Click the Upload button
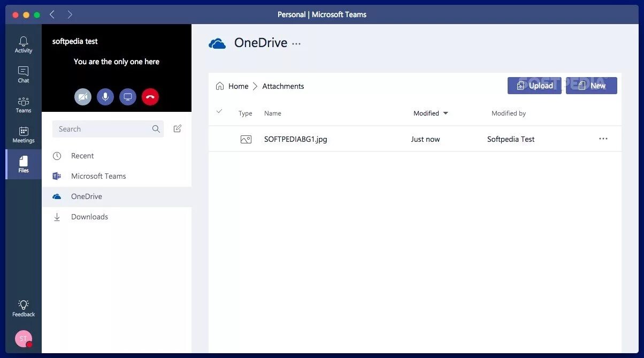Screen dimensions: 644x358 point(534,86)
